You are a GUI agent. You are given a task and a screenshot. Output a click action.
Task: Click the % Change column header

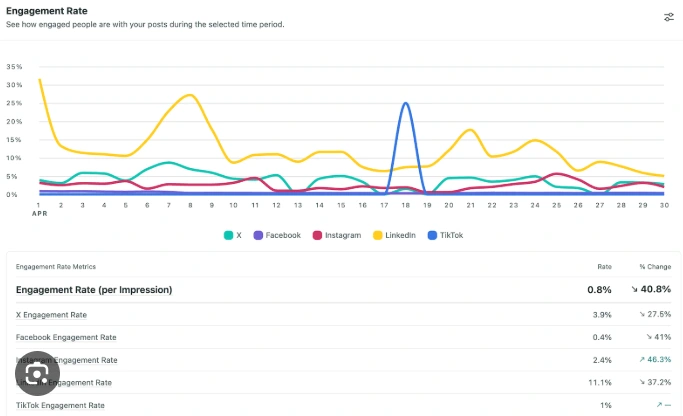coord(655,267)
